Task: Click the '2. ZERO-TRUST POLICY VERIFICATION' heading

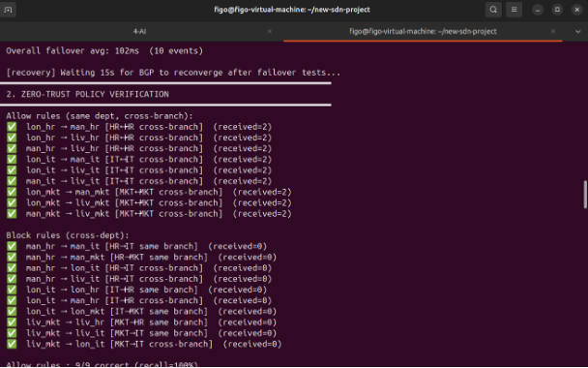Action: tap(87, 94)
